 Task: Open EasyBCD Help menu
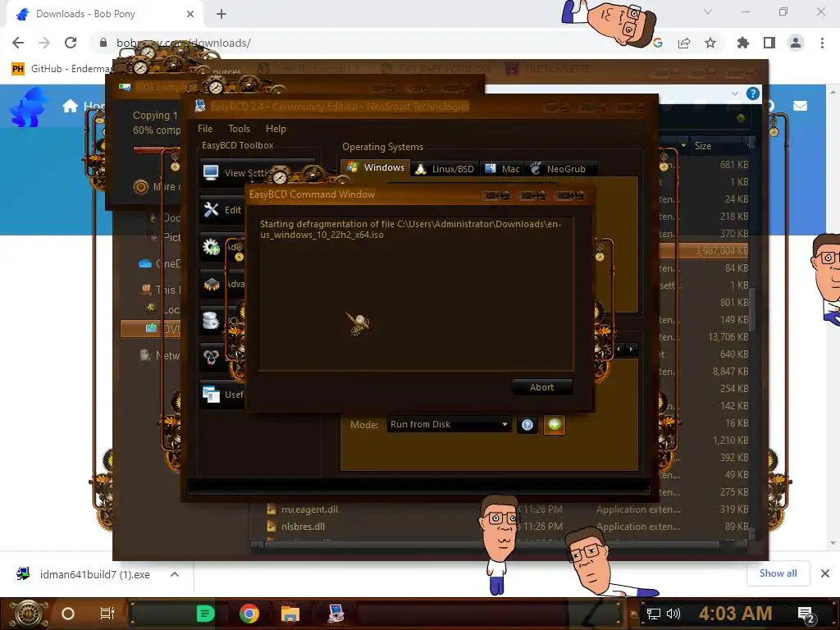tap(276, 129)
